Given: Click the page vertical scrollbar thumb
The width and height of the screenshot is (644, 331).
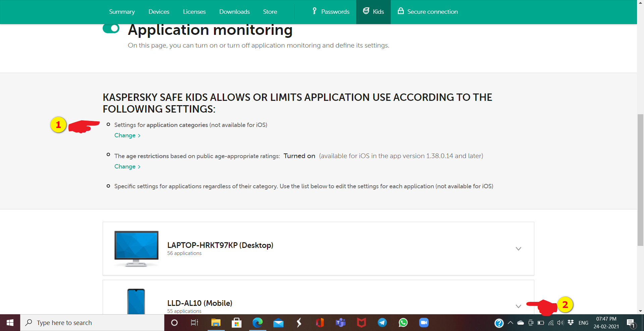Looking at the screenshot, I should point(640,180).
